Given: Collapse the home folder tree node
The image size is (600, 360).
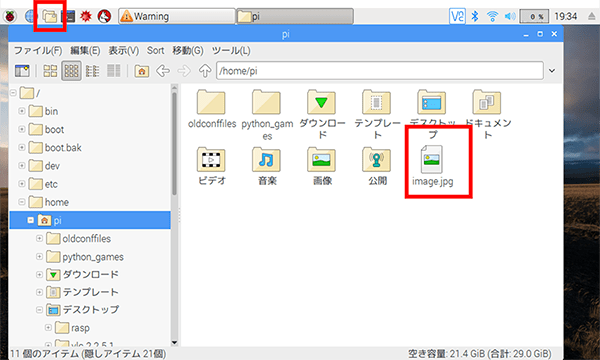Looking at the screenshot, I should coord(22,202).
